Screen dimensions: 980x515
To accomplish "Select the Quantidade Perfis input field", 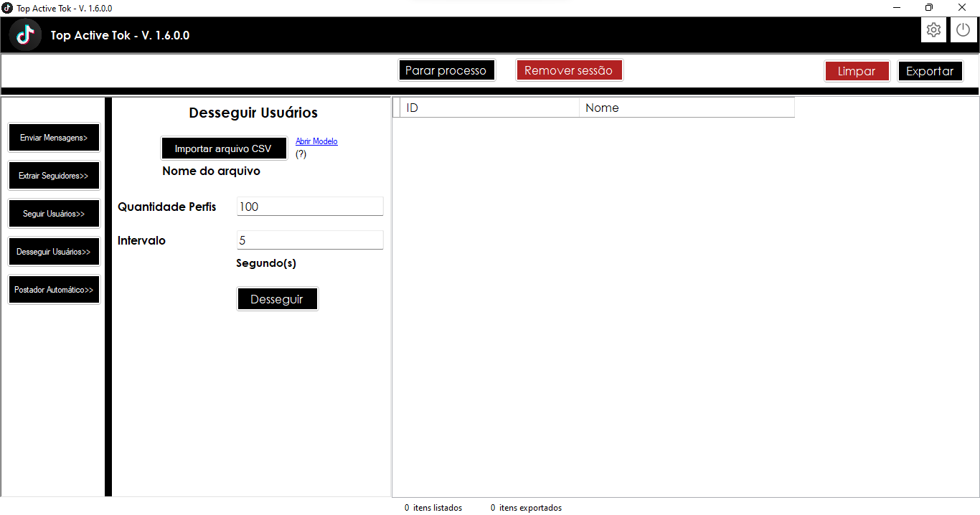I will point(309,206).
